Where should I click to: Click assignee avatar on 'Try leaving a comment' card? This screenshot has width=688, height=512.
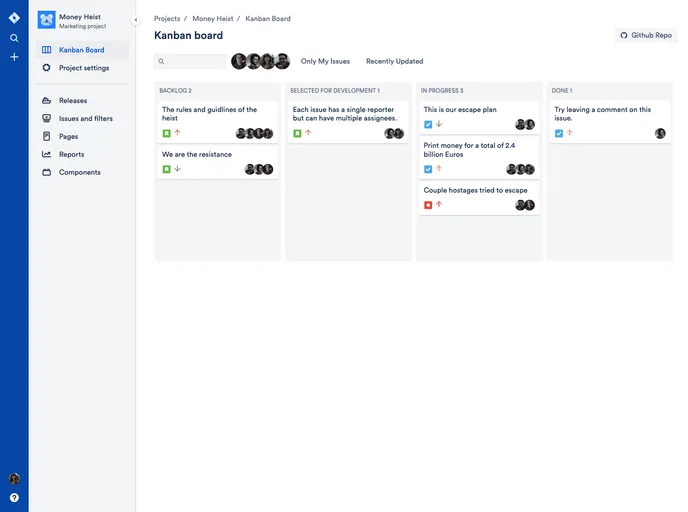coord(660,133)
